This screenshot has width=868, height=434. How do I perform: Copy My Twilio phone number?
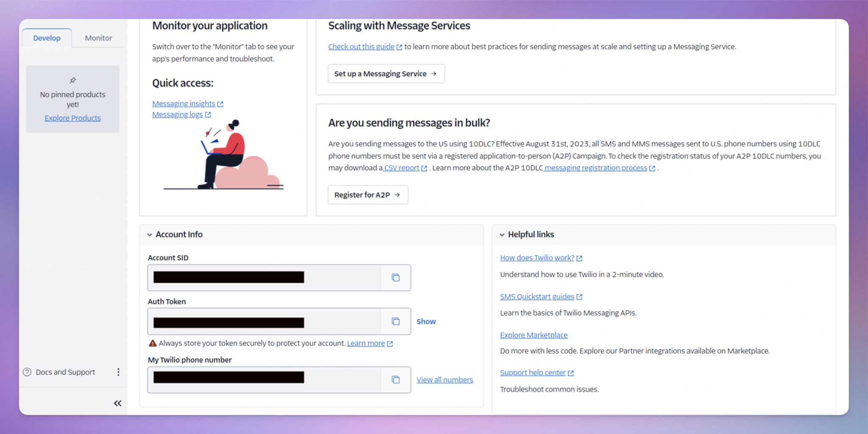point(395,380)
